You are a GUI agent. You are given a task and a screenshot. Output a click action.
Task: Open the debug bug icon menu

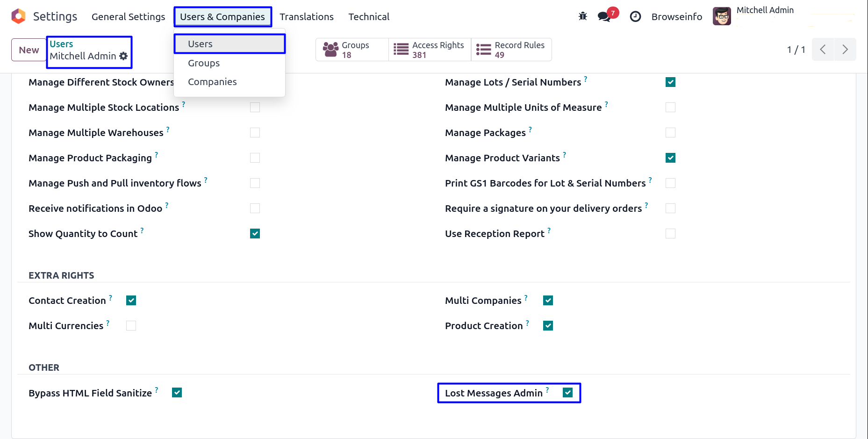(x=582, y=16)
